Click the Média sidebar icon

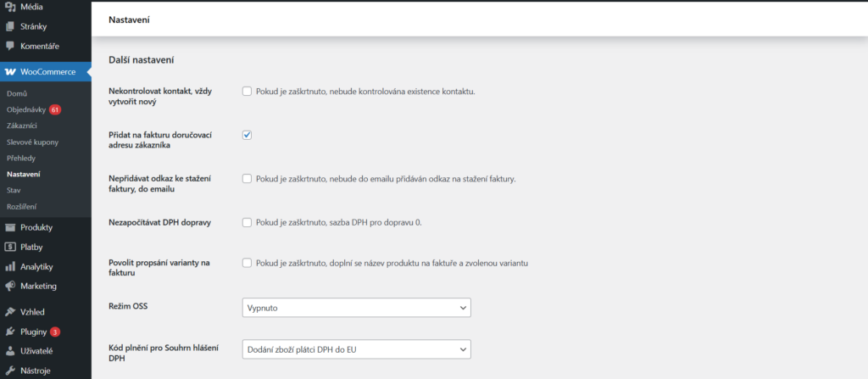(10, 8)
